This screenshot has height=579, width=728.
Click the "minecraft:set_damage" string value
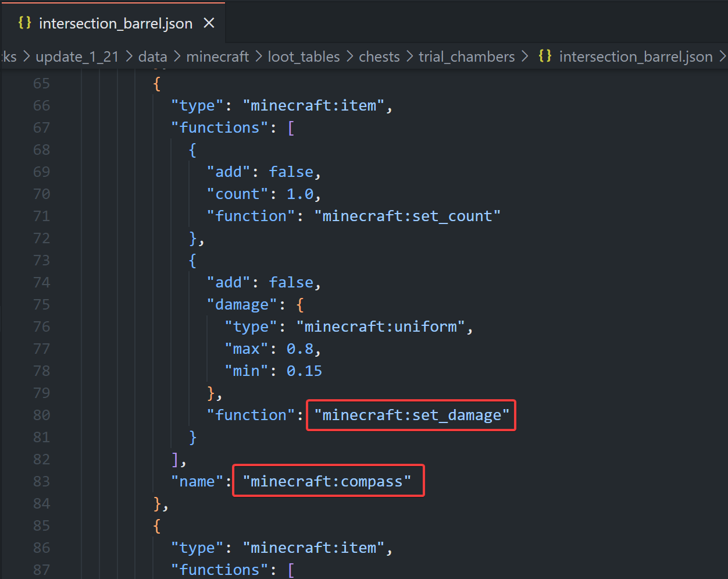[411, 415]
